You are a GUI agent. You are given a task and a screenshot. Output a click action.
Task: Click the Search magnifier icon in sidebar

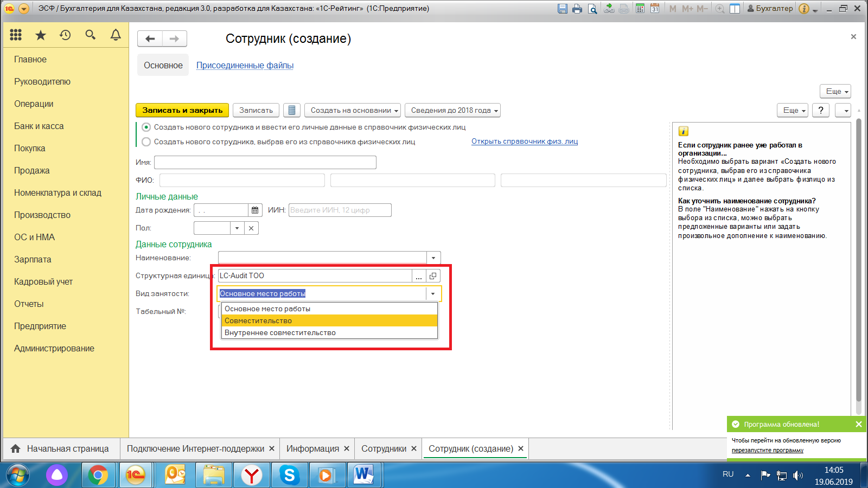click(91, 35)
